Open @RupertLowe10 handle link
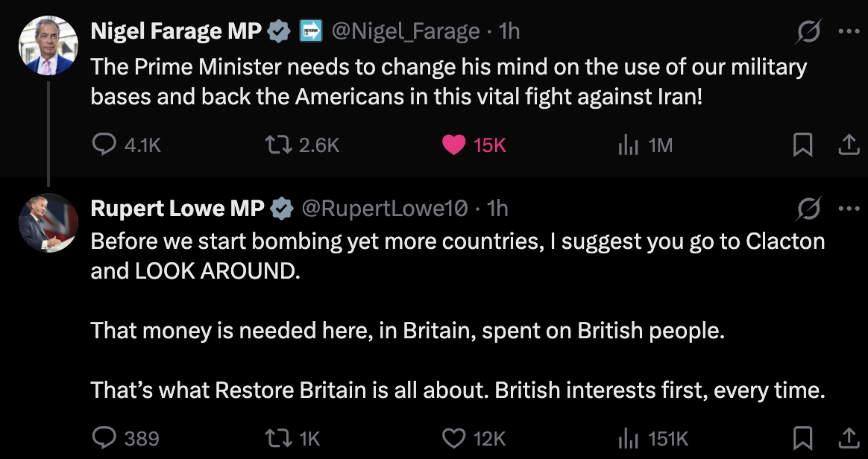The width and height of the screenshot is (868, 459). tap(384, 209)
